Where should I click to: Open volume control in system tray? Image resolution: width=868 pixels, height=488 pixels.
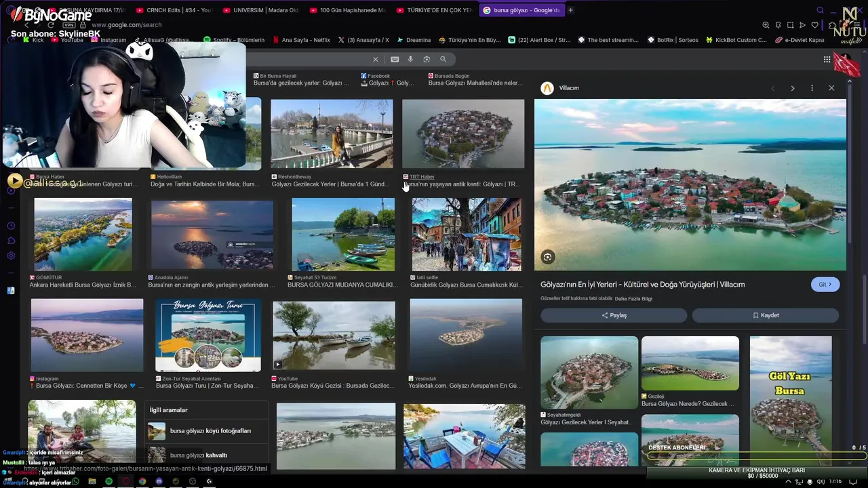[x=820, y=481]
